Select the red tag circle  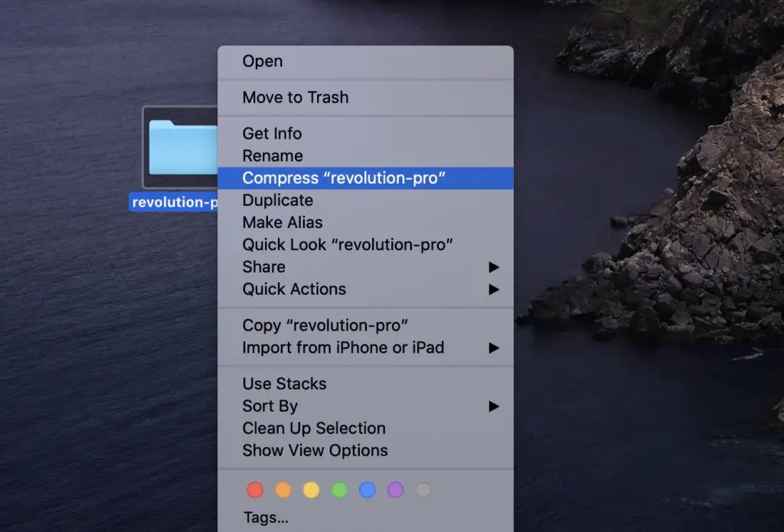tap(255, 490)
